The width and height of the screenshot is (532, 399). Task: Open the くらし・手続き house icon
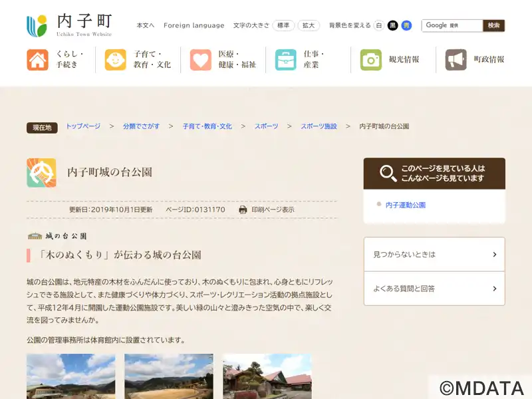point(37,60)
